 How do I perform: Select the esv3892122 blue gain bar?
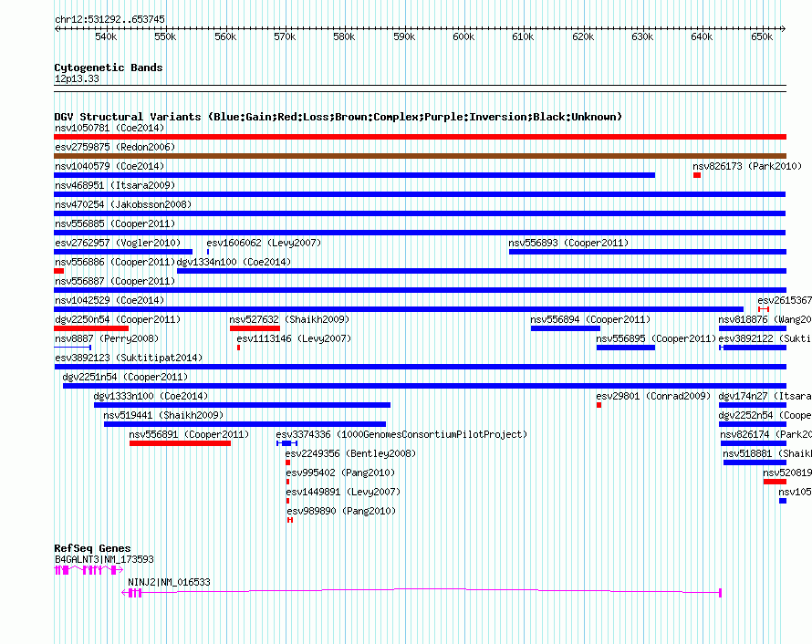point(753,348)
